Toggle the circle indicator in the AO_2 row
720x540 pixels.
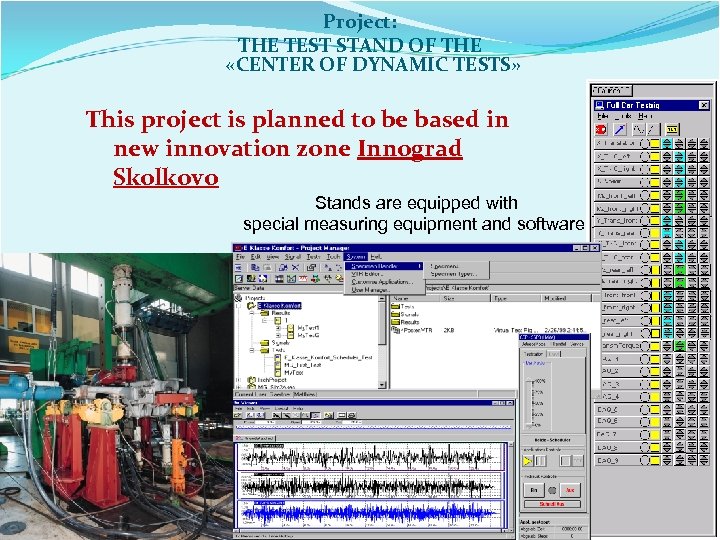(x=645, y=371)
